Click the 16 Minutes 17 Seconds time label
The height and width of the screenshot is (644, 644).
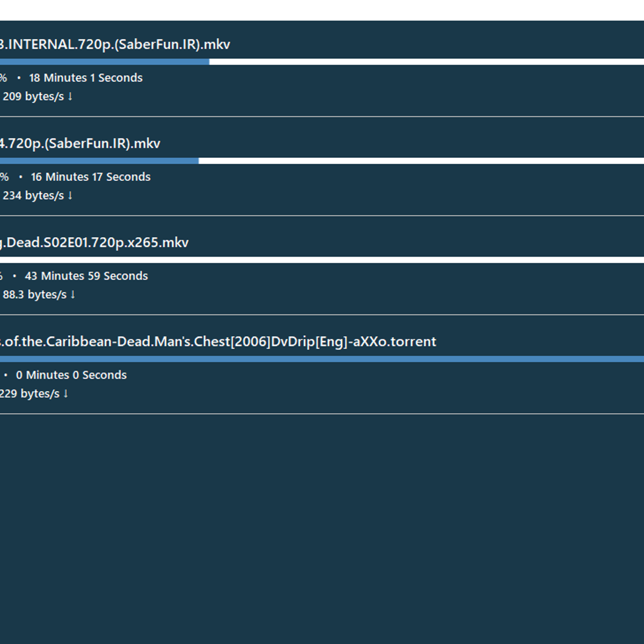pyautogui.click(x=91, y=177)
